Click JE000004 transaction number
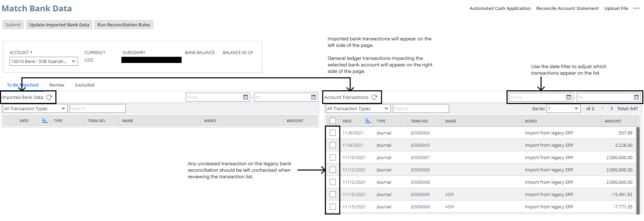 tap(420, 133)
